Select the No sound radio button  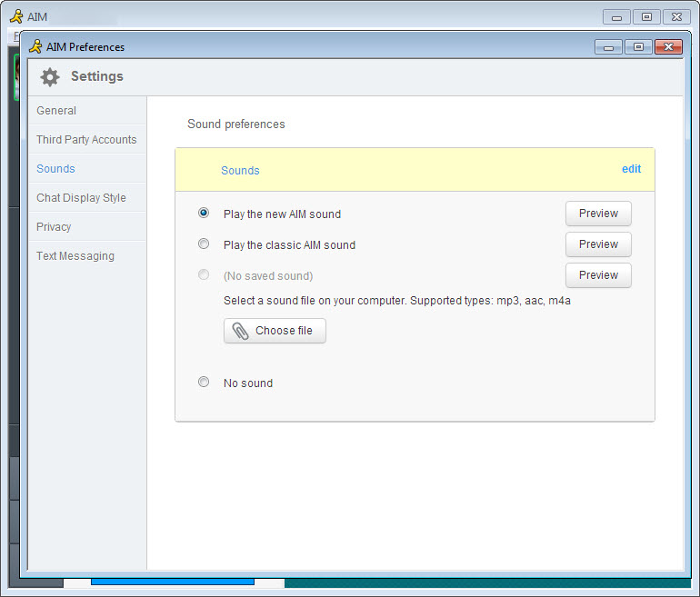[204, 382]
